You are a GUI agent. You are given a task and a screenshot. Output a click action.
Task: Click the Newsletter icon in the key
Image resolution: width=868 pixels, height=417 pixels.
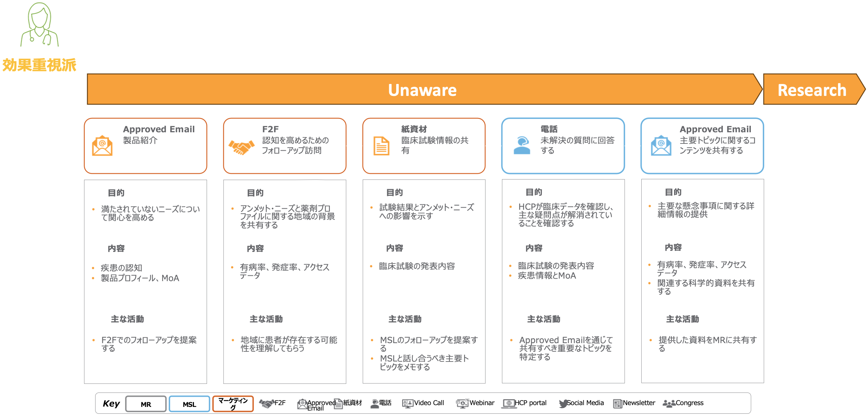coord(617,404)
